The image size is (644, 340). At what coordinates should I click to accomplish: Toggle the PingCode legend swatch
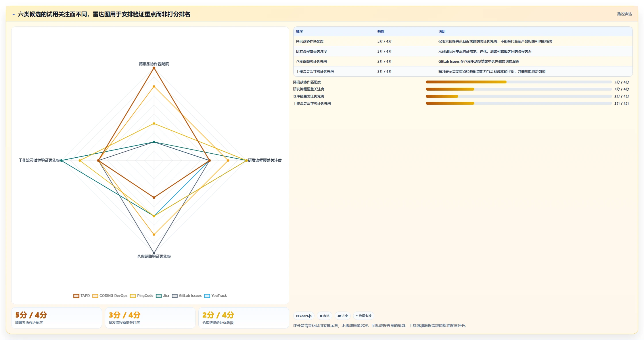(133, 296)
